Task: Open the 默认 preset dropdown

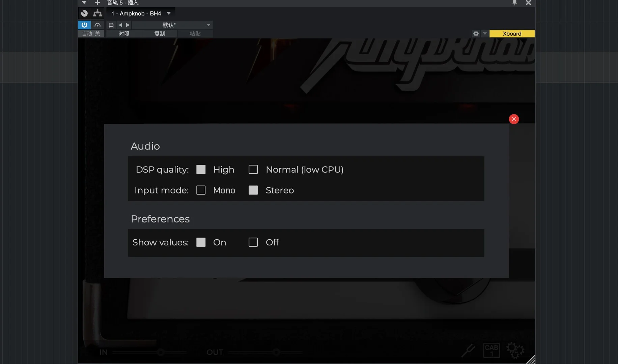Action: tap(208, 25)
